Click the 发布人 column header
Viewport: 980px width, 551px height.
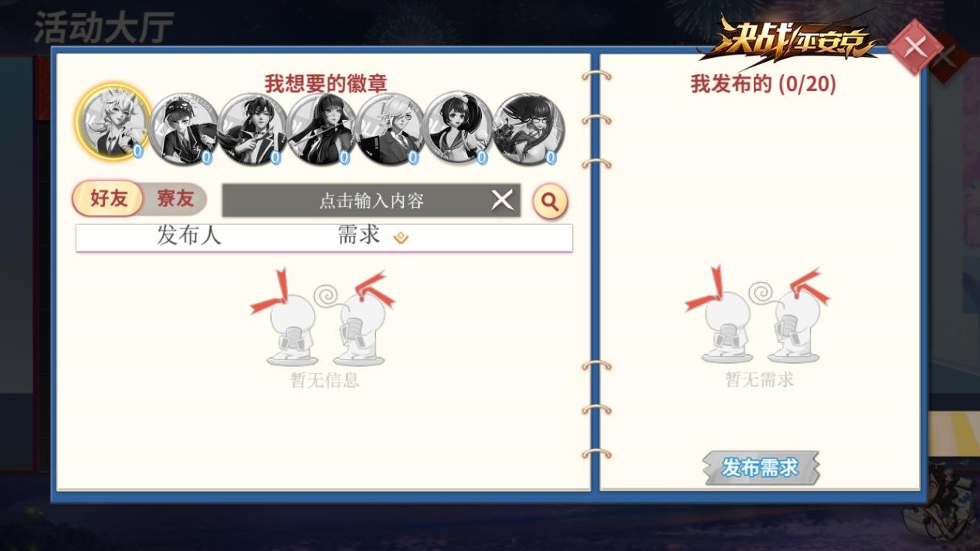tap(188, 235)
